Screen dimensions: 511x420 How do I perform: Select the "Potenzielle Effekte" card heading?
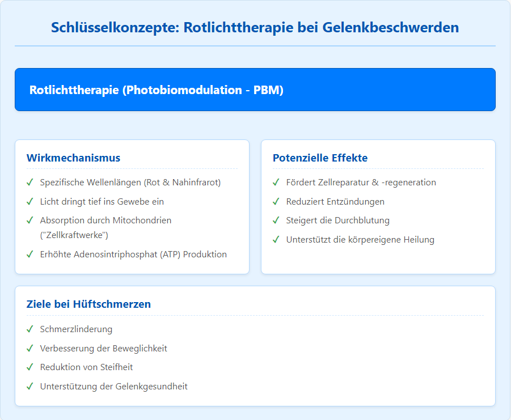coord(320,158)
